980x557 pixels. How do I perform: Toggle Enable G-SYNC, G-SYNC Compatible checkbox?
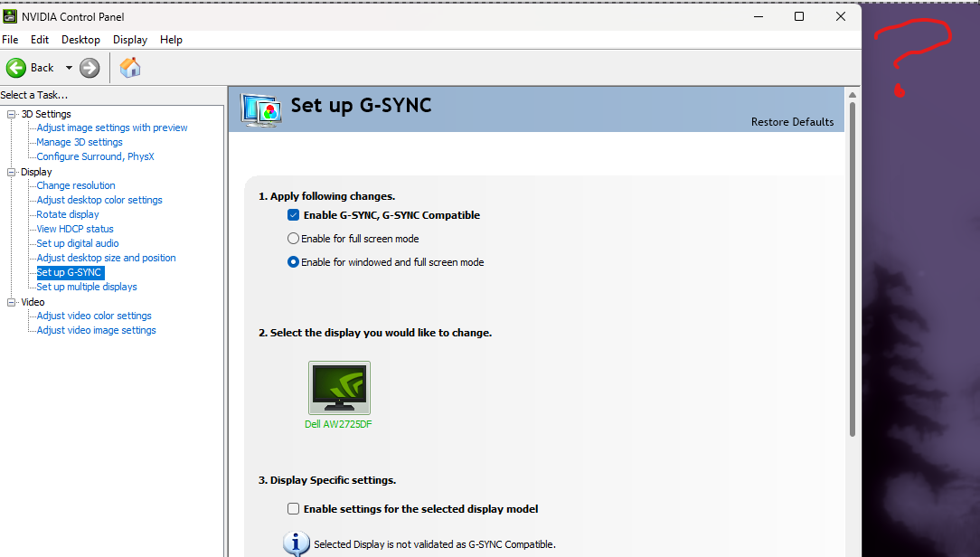point(293,215)
